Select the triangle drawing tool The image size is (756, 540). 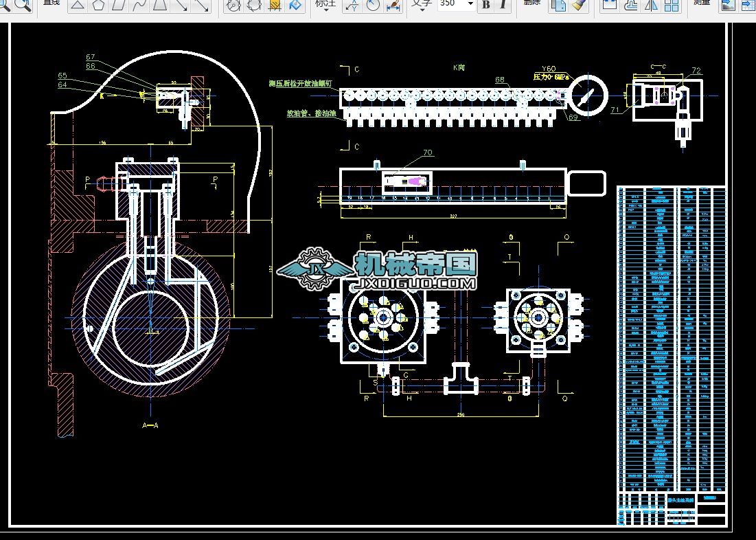coord(78,5)
